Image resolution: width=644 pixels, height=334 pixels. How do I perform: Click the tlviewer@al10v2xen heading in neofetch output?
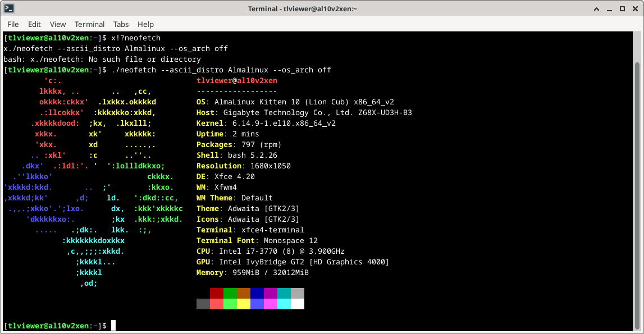point(237,80)
